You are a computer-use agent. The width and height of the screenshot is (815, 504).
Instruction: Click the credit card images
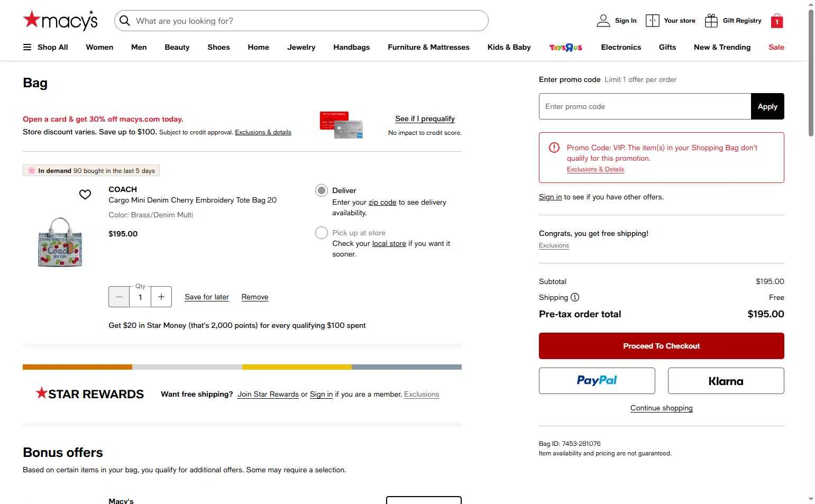point(341,125)
